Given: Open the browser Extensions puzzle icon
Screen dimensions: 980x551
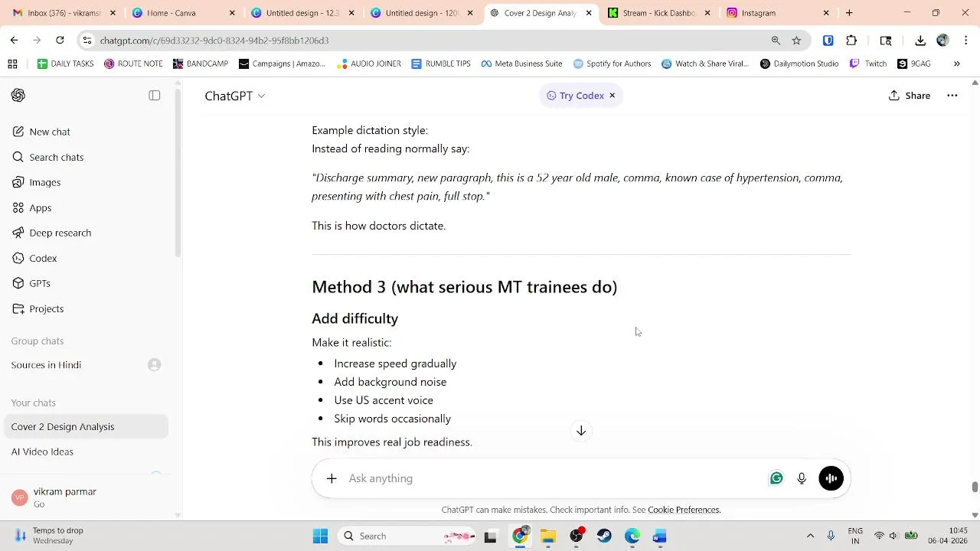Looking at the screenshot, I should click(x=851, y=41).
